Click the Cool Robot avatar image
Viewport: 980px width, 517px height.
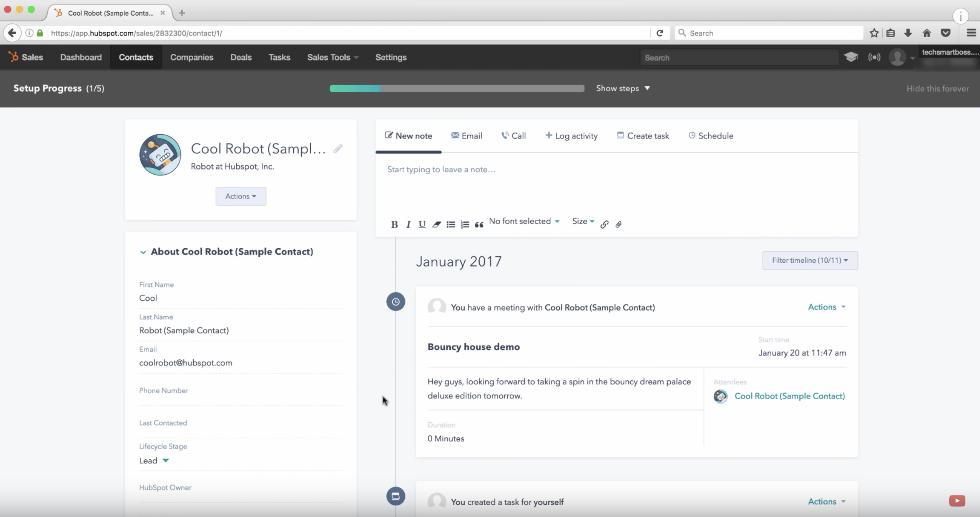tap(160, 155)
